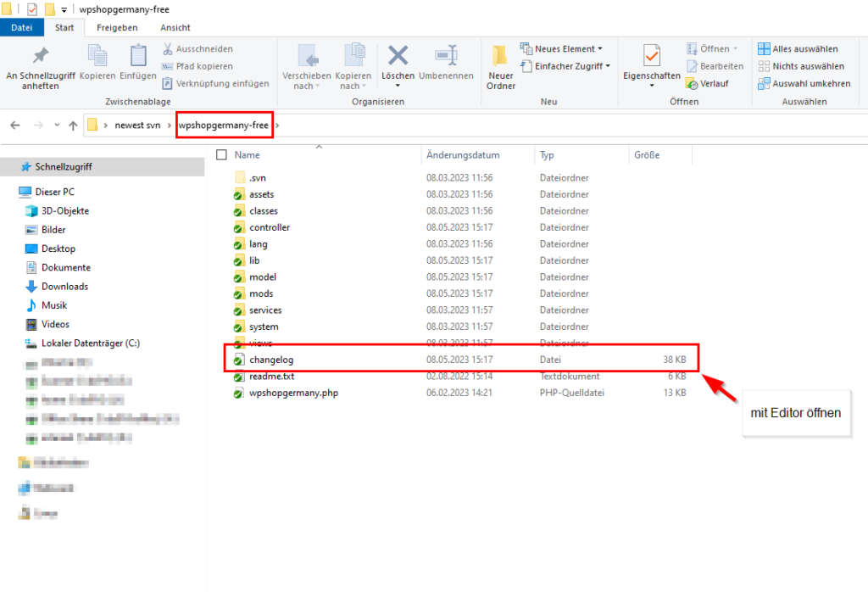868x592 pixels.
Task: Sort by the Typ column header
Action: pyautogui.click(x=547, y=155)
